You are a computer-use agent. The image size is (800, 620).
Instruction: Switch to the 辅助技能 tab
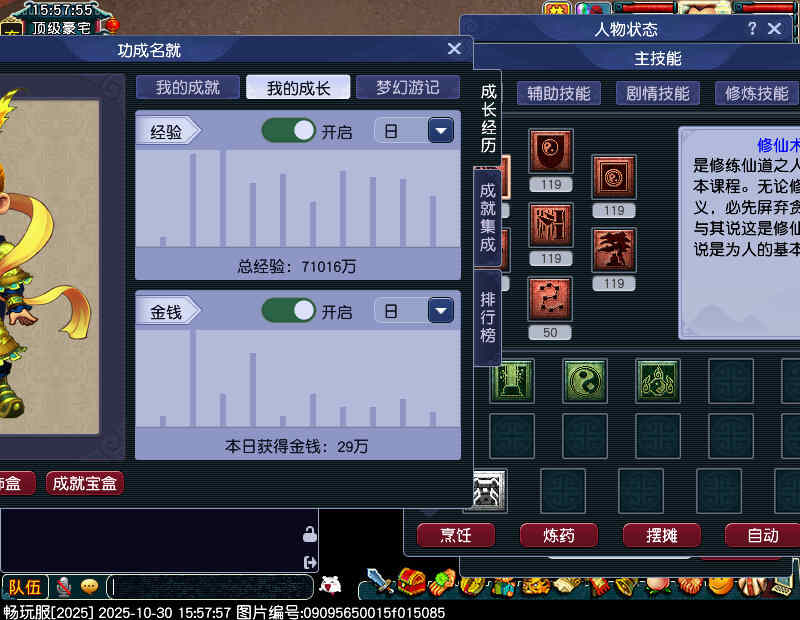[x=559, y=93]
